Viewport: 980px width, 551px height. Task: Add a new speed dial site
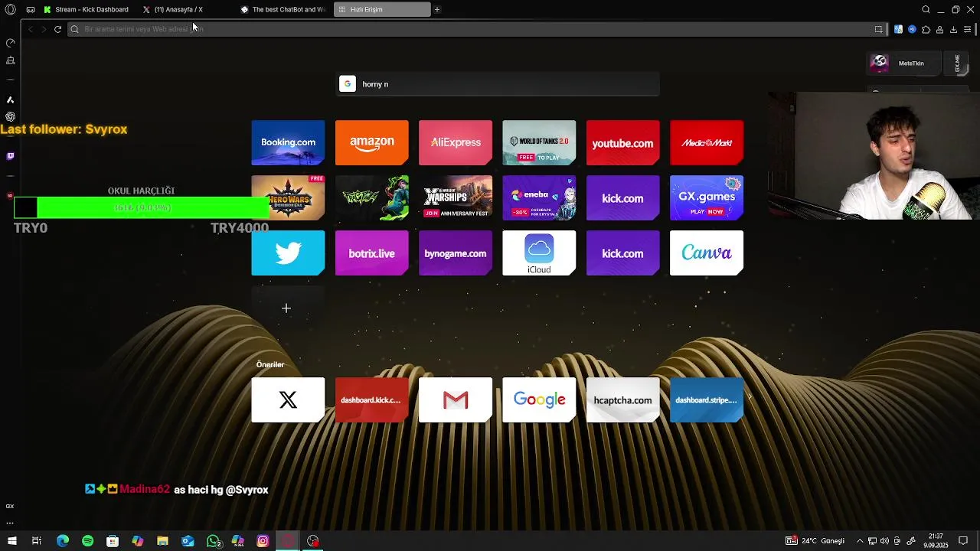click(286, 308)
